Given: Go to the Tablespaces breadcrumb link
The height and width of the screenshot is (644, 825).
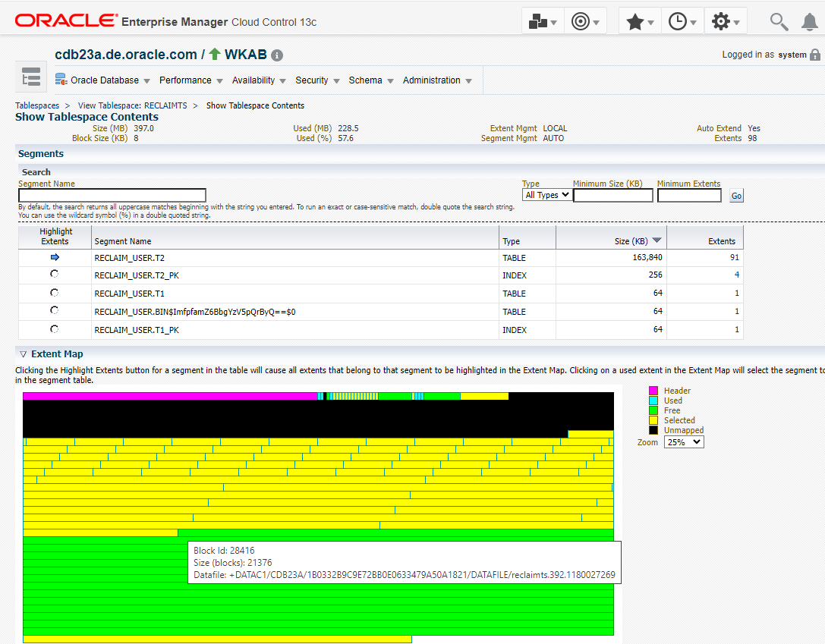Looking at the screenshot, I should point(38,105).
